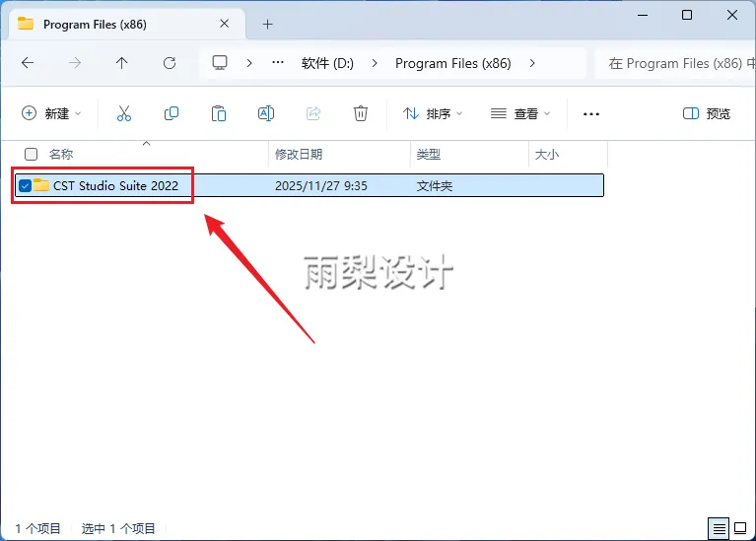Click the Share icon
Image resolution: width=756 pixels, height=541 pixels.
[313, 113]
